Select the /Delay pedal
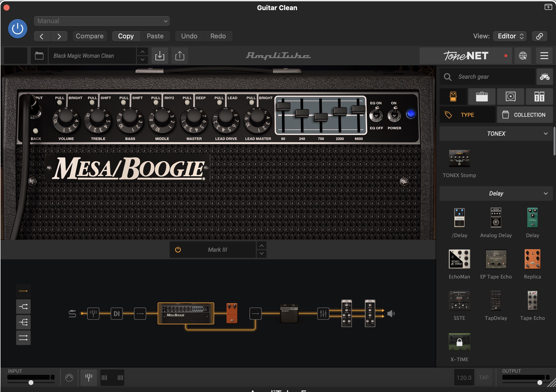This screenshot has height=392, width=556. [459, 218]
